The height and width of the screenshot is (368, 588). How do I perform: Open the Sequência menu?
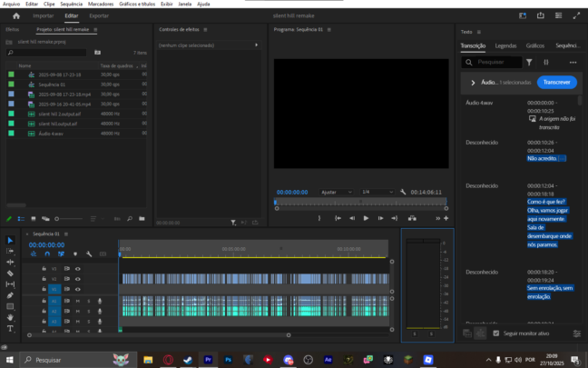tap(71, 4)
